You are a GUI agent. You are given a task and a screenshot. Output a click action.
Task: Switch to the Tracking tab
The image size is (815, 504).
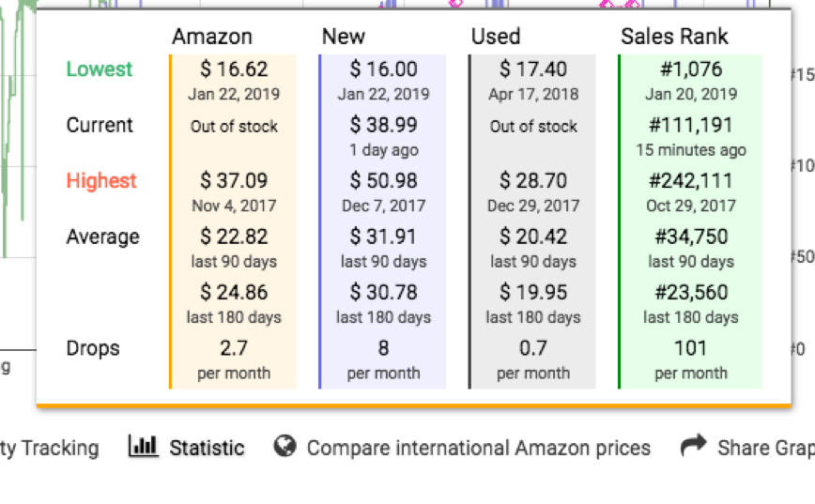click(x=50, y=448)
